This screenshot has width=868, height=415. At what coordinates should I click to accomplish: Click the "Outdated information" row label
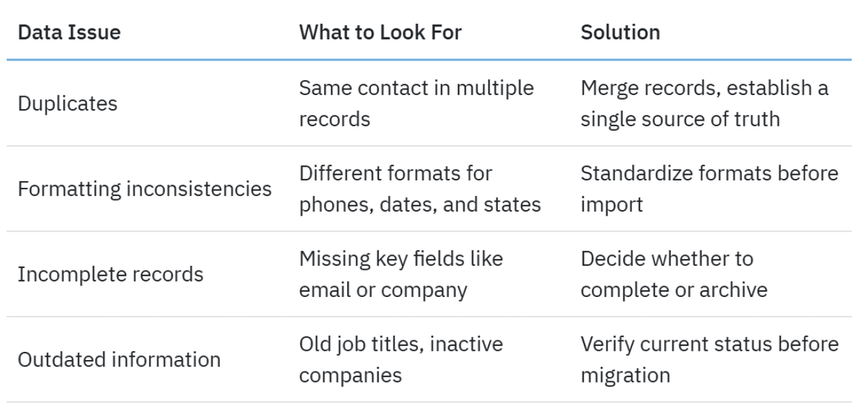click(x=119, y=359)
